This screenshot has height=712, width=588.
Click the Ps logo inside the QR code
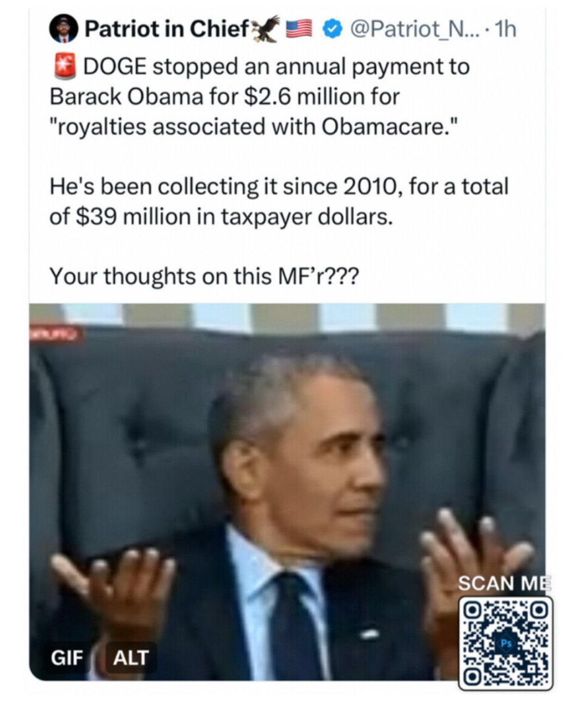point(506,643)
